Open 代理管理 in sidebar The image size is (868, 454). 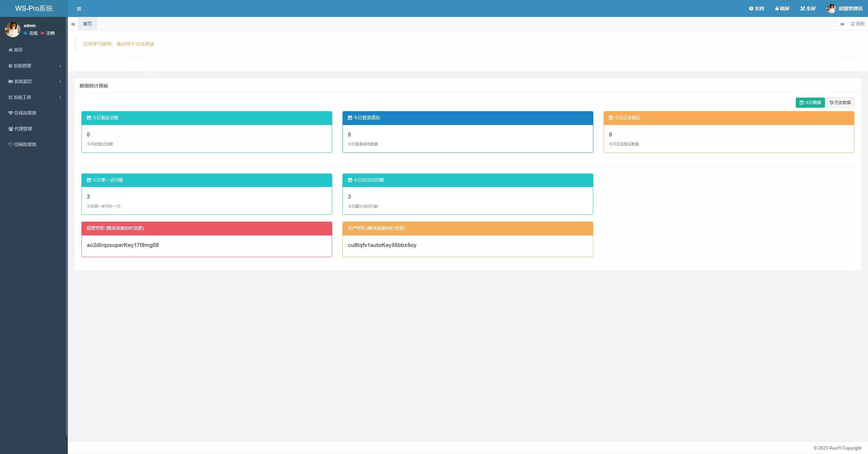pos(23,129)
